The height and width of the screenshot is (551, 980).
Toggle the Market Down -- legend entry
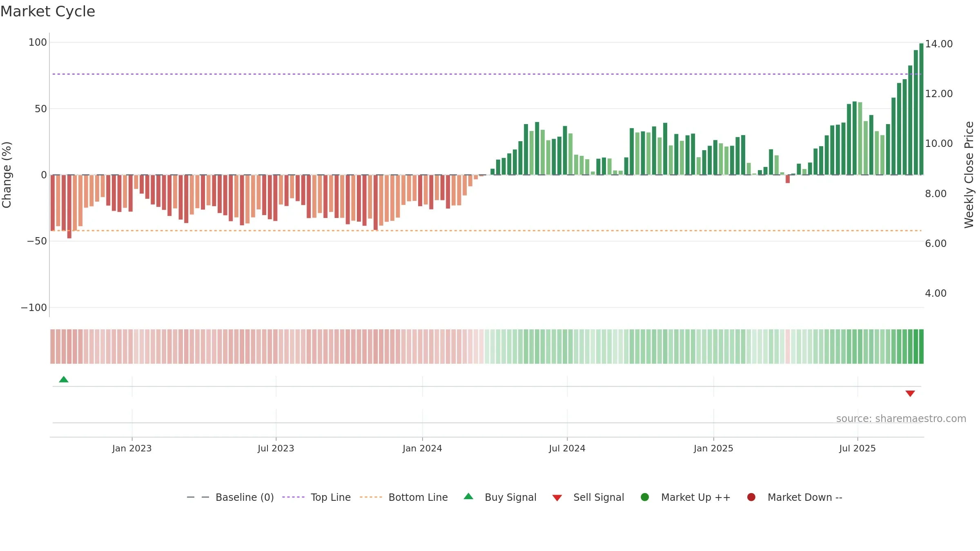coord(795,497)
